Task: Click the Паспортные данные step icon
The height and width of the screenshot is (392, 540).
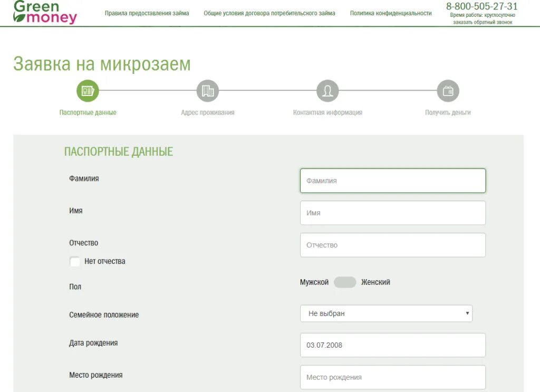Action: (x=88, y=90)
